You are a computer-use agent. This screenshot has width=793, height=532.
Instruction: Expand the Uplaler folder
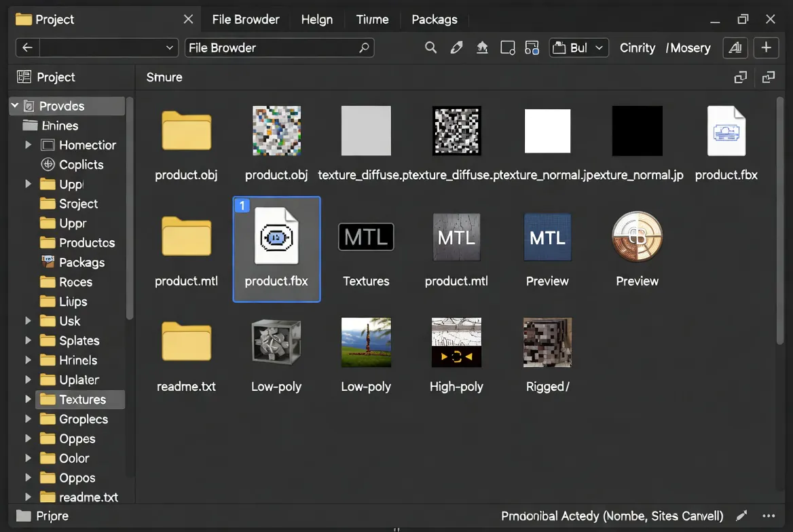point(29,379)
